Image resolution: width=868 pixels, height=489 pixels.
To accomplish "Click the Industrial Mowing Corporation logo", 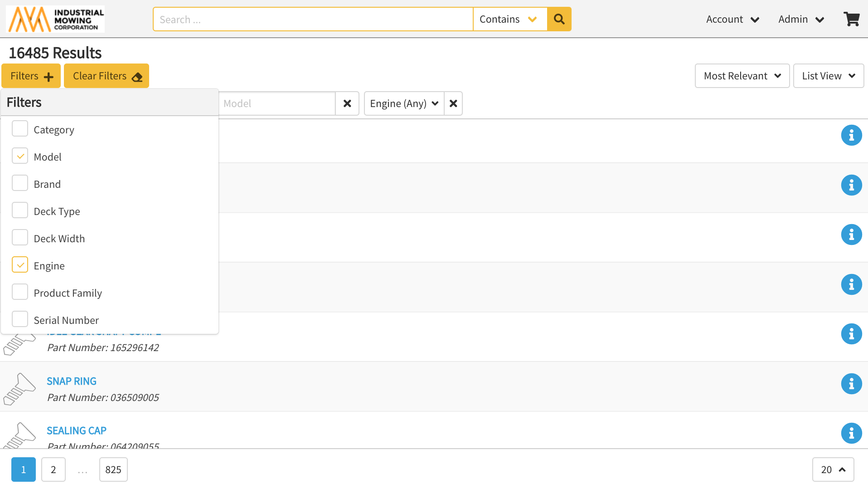I will [x=55, y=19].
